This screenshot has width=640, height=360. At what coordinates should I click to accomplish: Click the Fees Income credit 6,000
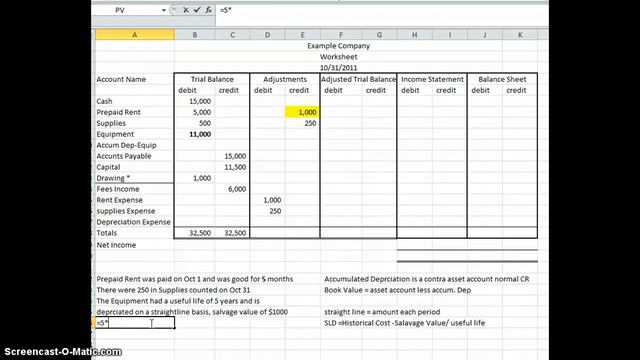point(237,189)
